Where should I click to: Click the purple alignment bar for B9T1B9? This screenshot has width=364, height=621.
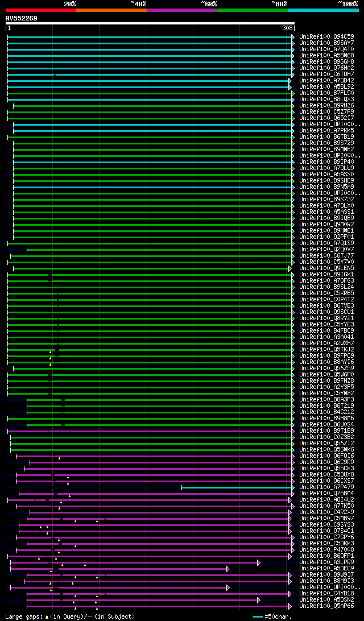(x=150, y=431)
